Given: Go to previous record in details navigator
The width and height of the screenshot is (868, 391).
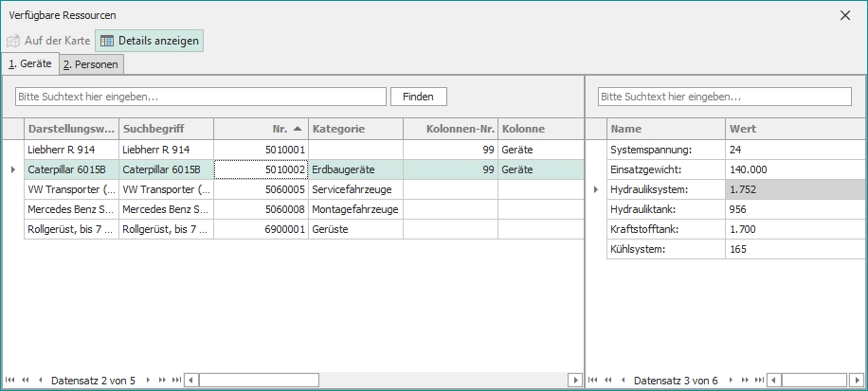Looking at the screenshot, I should [x=623, y=380].
